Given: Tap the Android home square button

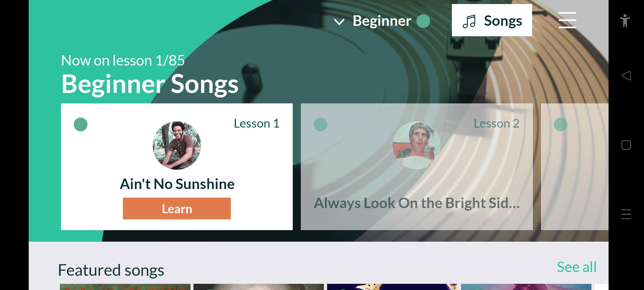Looking at the screenshot, I should 626,145.
